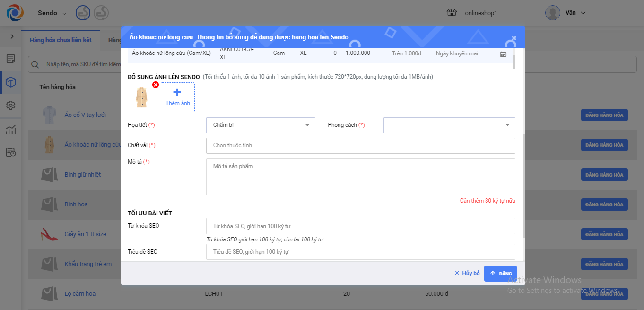This screenshot has width=644, height=310.
Task: Click Thêm ảnh to add a photo
Action: click(x=178, y=97)
